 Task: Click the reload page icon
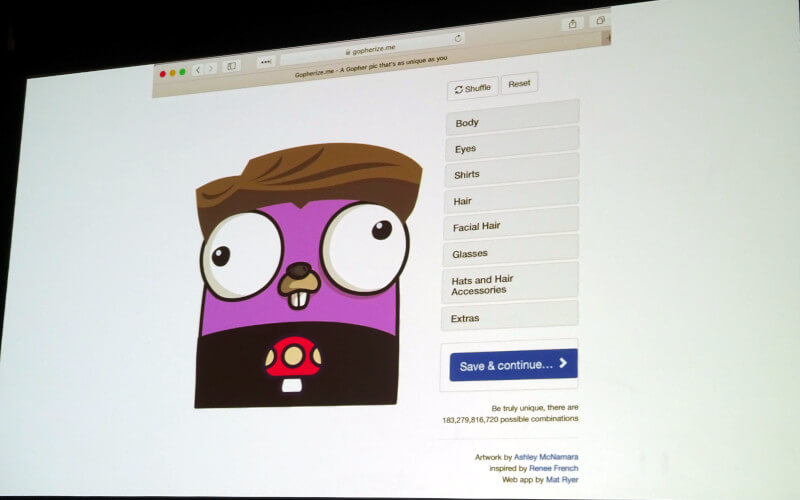click(x=458, y=38)
